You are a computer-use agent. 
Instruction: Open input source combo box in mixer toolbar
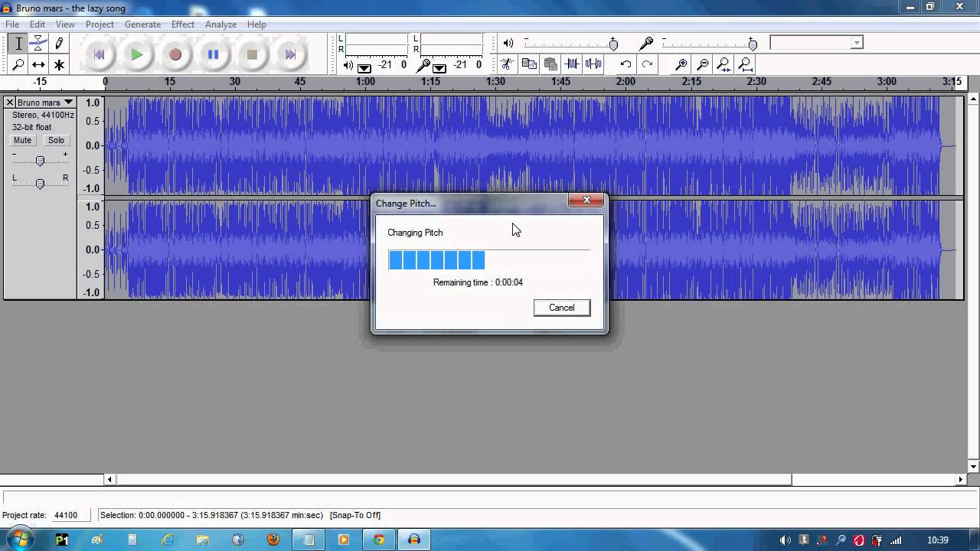(816, 43)
